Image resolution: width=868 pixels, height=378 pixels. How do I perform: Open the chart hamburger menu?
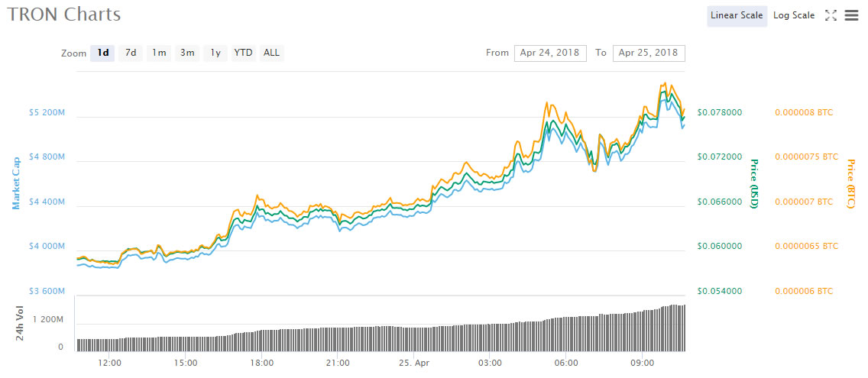click(x=851, y=16)
